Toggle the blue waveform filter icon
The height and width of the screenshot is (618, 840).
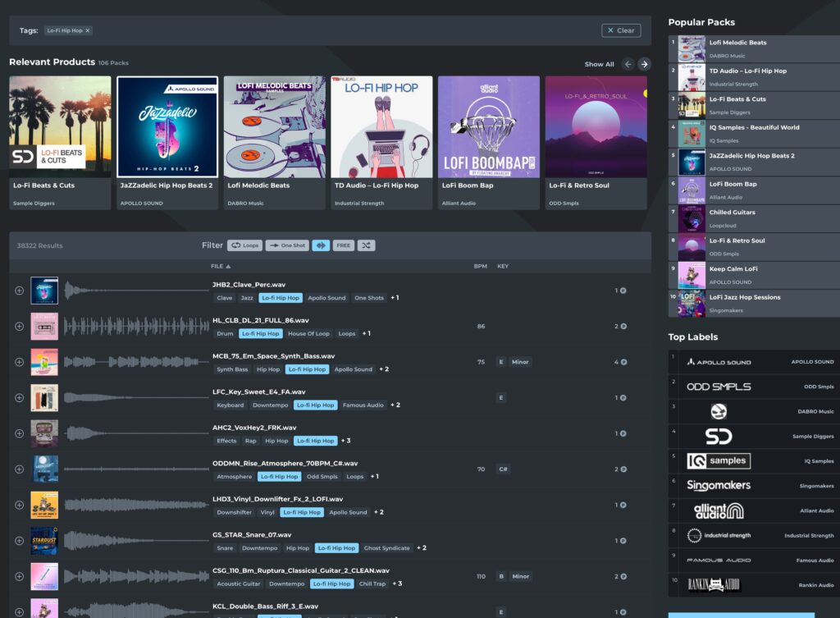click(321, 245)
